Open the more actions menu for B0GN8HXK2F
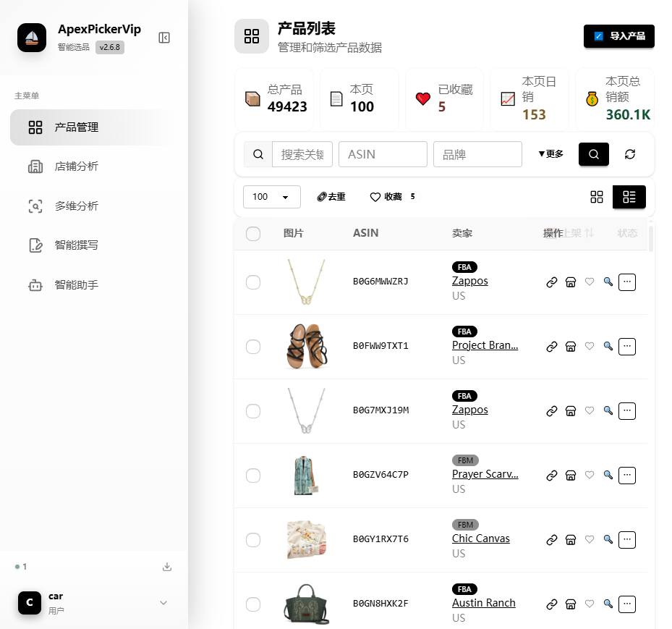 (627, 604)
